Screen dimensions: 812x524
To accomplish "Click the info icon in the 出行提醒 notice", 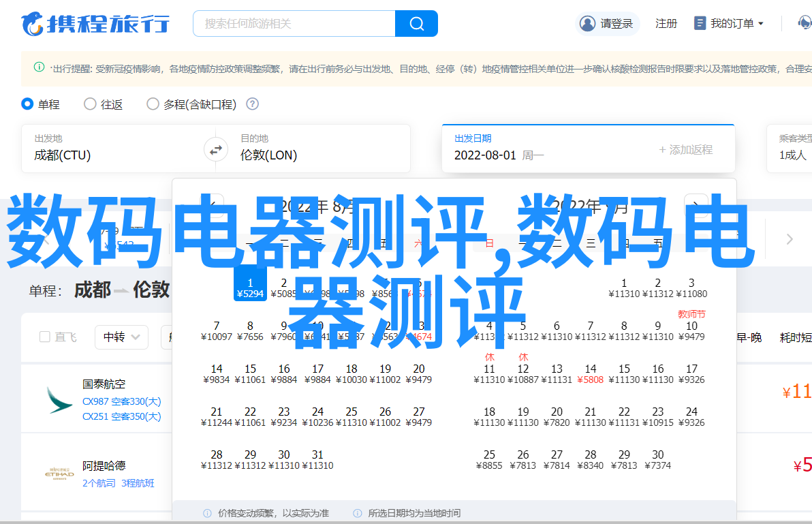I will coord(39,67).
